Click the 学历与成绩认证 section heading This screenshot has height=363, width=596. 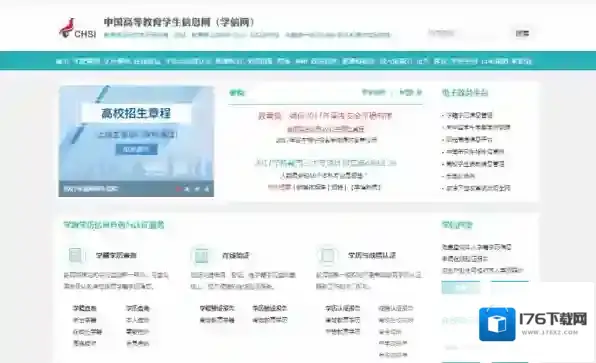pos(372,255)
